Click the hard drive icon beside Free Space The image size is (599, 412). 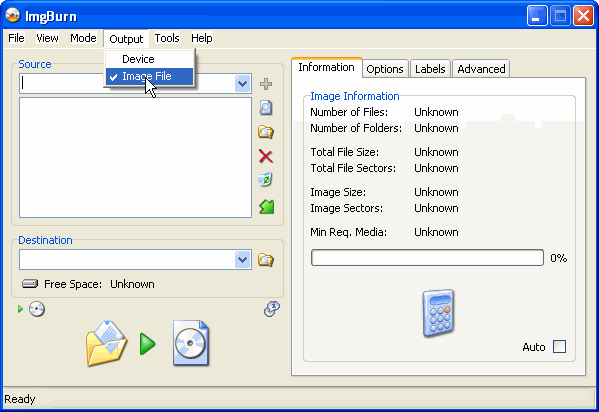tap(30, 284)
